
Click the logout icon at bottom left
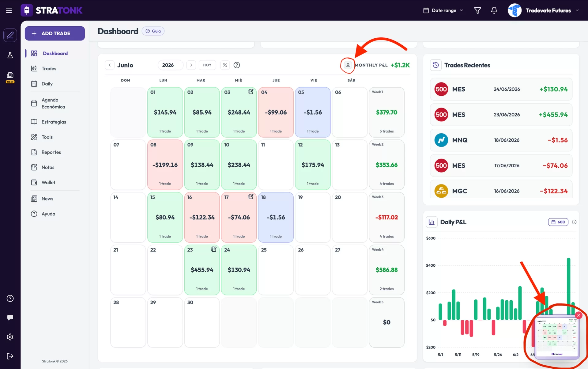pos(10,356)
